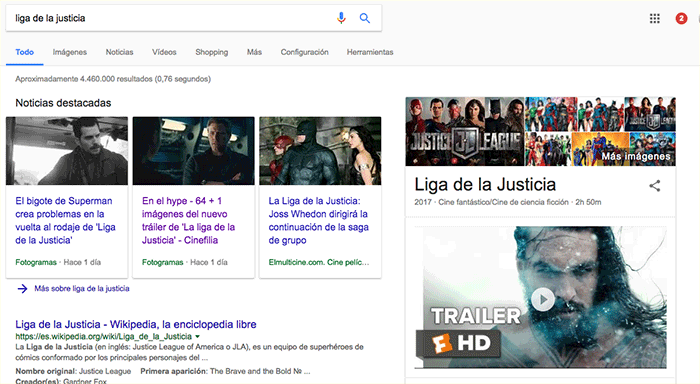Switch to the Vídeos tab
This screenshot has height=384, width=700.
click(x=164, y=52)
